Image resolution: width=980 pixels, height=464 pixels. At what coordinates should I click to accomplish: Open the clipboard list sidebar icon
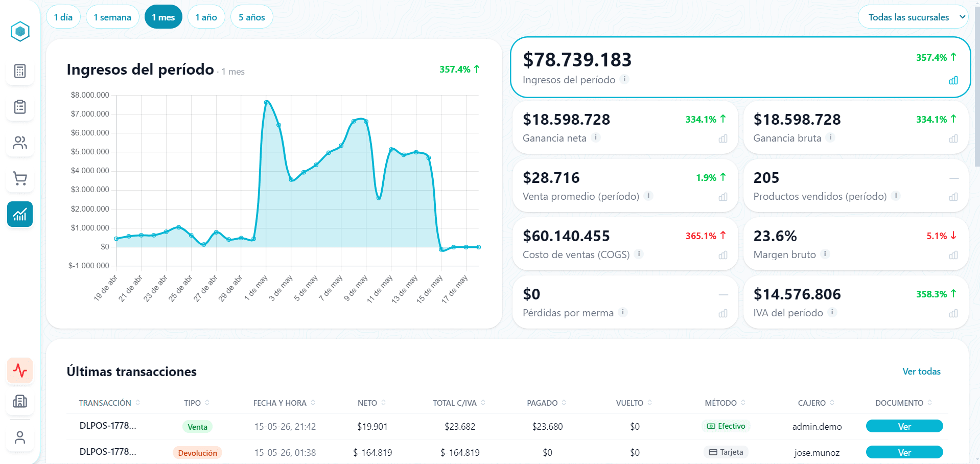tap(20, 107)
